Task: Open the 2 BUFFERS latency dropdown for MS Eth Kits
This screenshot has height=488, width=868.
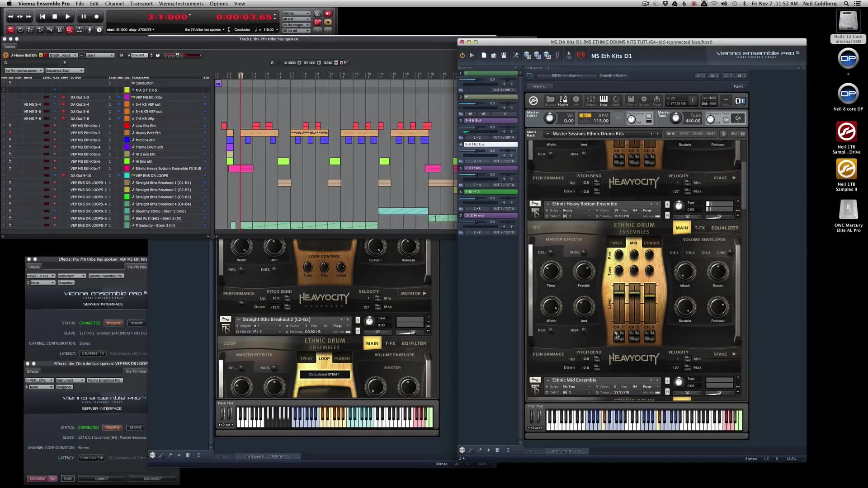Action: pos(93,353)
